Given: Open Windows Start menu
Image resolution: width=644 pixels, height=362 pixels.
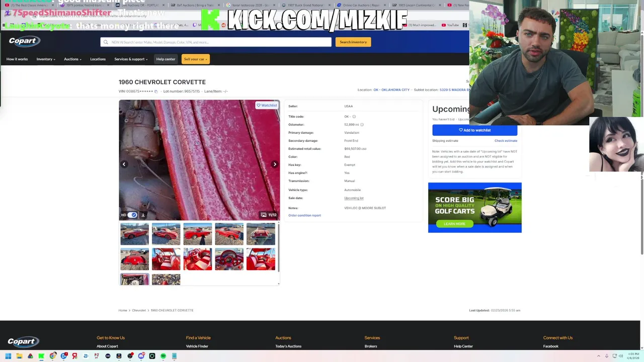Looking at the screenshot, I should click(x=8, y=356).
